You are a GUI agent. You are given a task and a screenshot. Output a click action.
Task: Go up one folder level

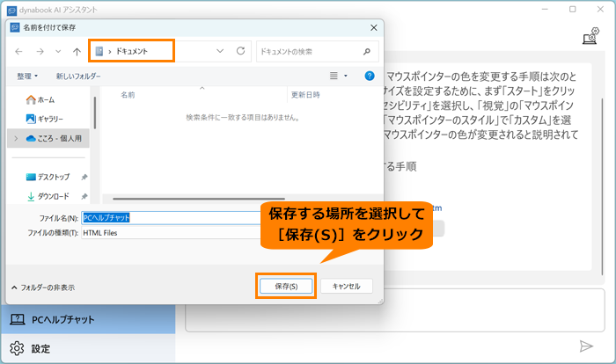77,52
